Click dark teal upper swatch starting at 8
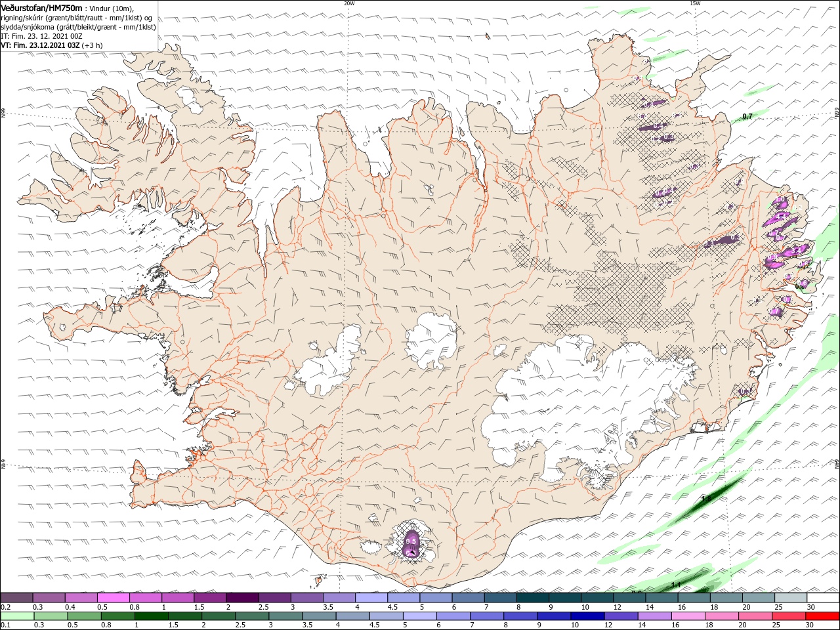 tap(532, 597)
